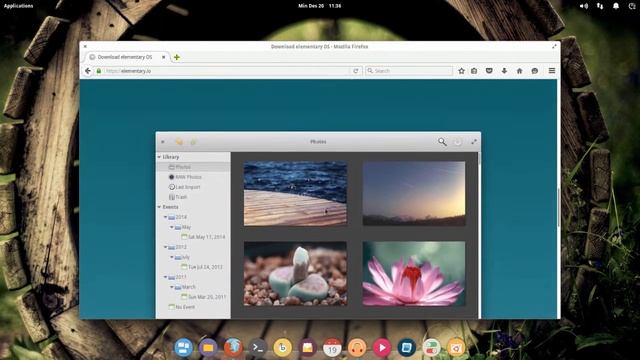
Task: Launch Terminal from the dock
Action: (x=258, y=348)
